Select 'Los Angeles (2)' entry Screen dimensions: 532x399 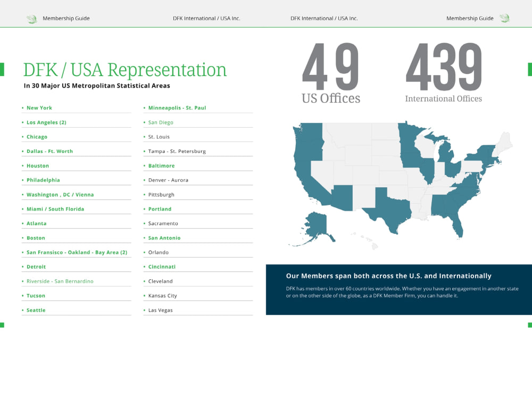pos(46,122)
